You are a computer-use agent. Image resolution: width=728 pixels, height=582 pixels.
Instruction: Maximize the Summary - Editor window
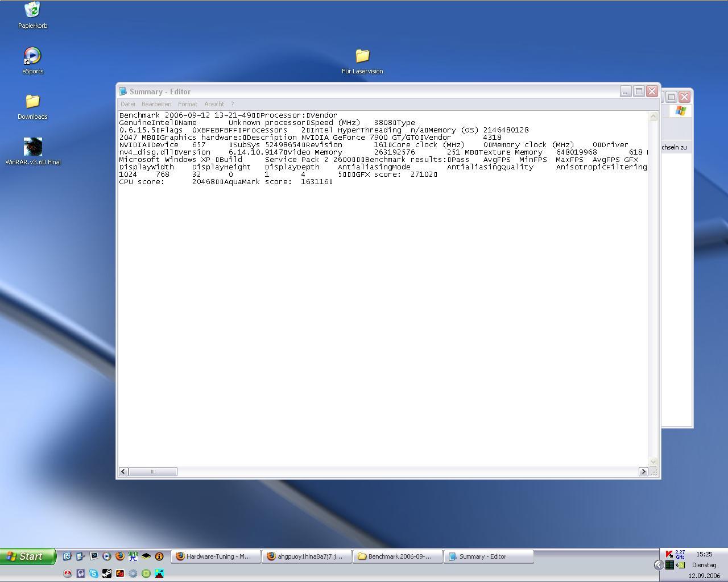coord(639,92)
